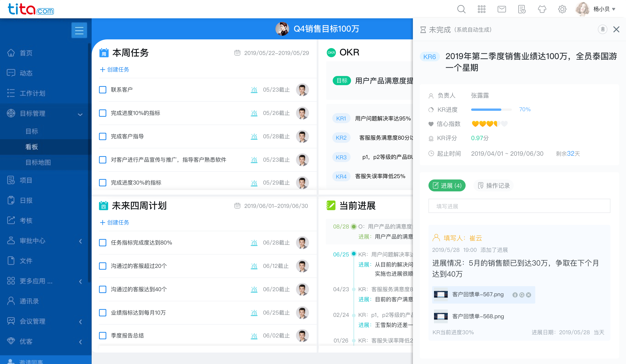
Task: Expand the 审批中心 sidebar chevron
Action: (x=80, y=241)
